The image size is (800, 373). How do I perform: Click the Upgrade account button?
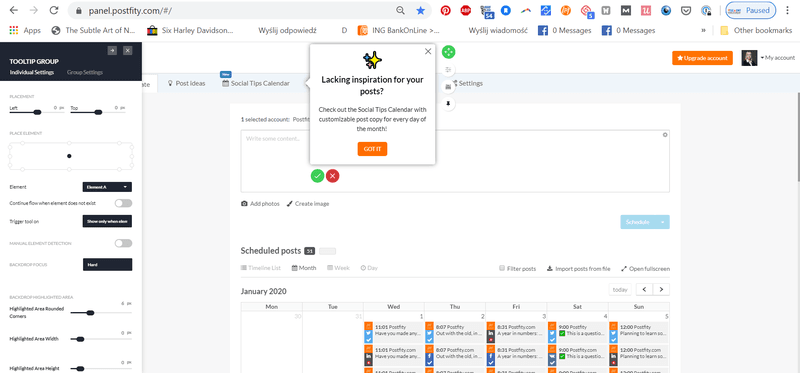703,58
